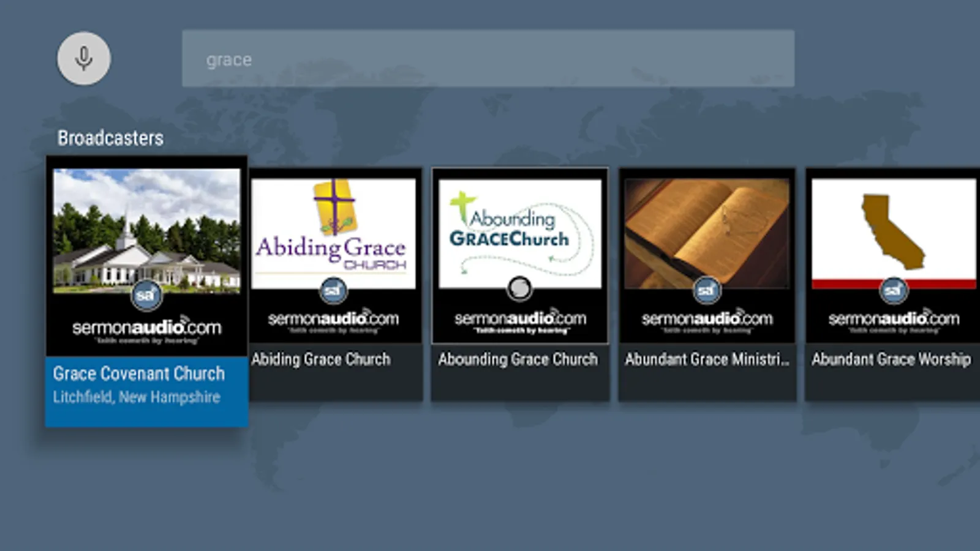Open the Grace Covenant Church church photo thumbnail
Image resolution: width=980 pixels, height=551 pixels.
click(147, 230)
